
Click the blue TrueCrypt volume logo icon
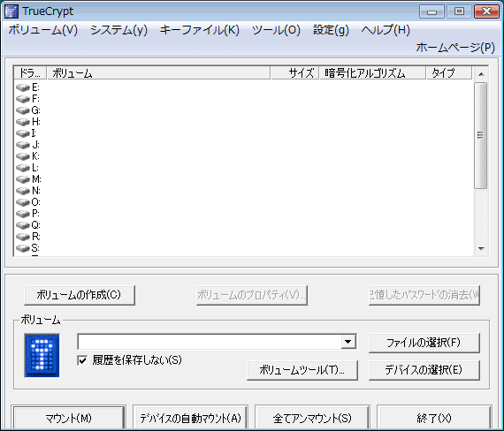pyautogui.click(x=42, y=356)
